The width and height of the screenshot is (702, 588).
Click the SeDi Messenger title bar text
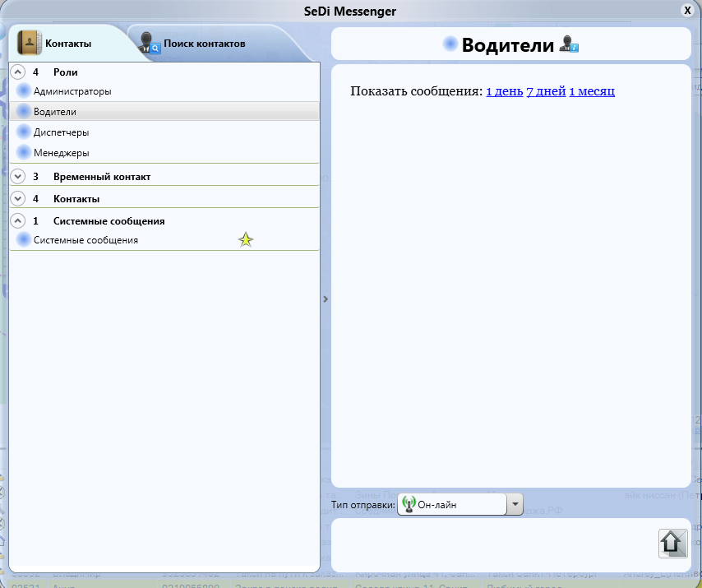pyautogui.click(x=350, y=12)
